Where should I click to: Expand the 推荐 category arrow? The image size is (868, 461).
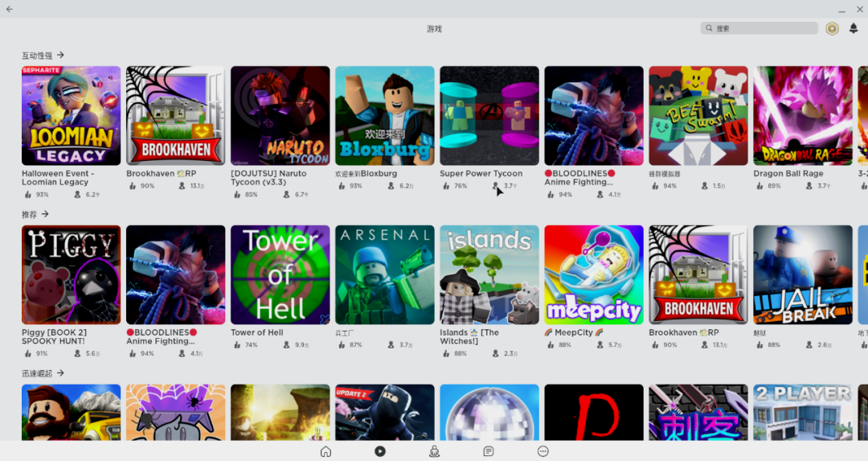(x=45, y=214)
